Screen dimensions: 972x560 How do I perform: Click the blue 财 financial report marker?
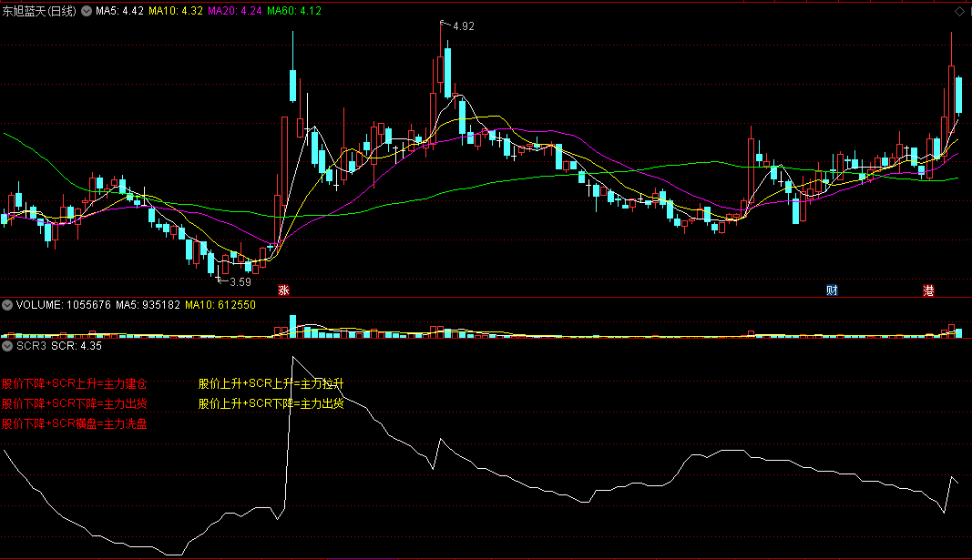click(x=832, y=290)
